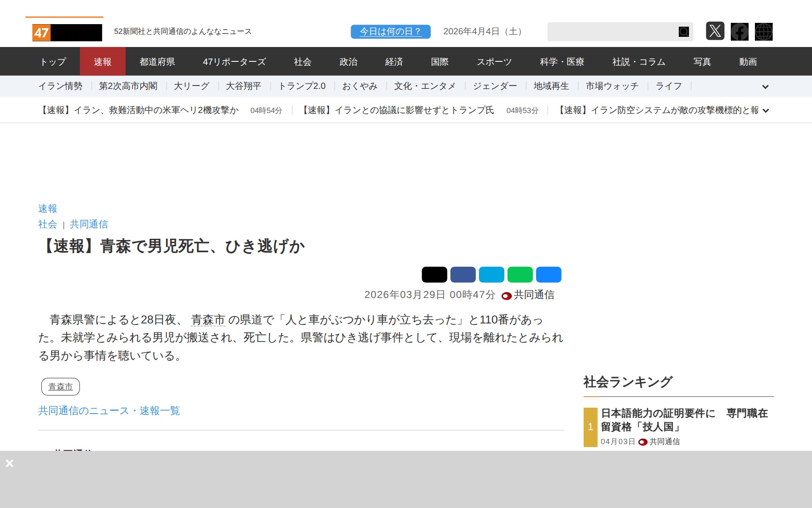The image size is (812, 508).
Task: Click the light blue share button
Action: click(491, 275)
